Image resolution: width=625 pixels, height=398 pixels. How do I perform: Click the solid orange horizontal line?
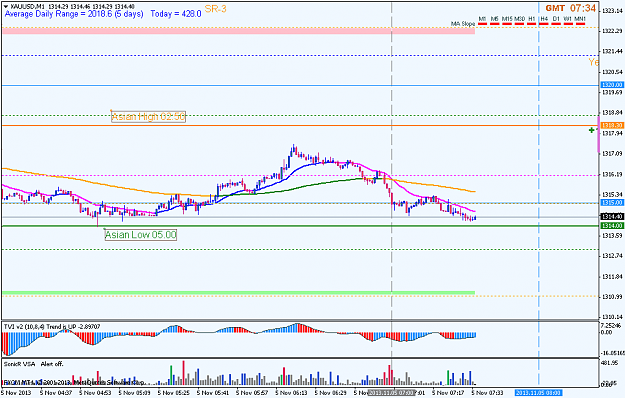300,125
